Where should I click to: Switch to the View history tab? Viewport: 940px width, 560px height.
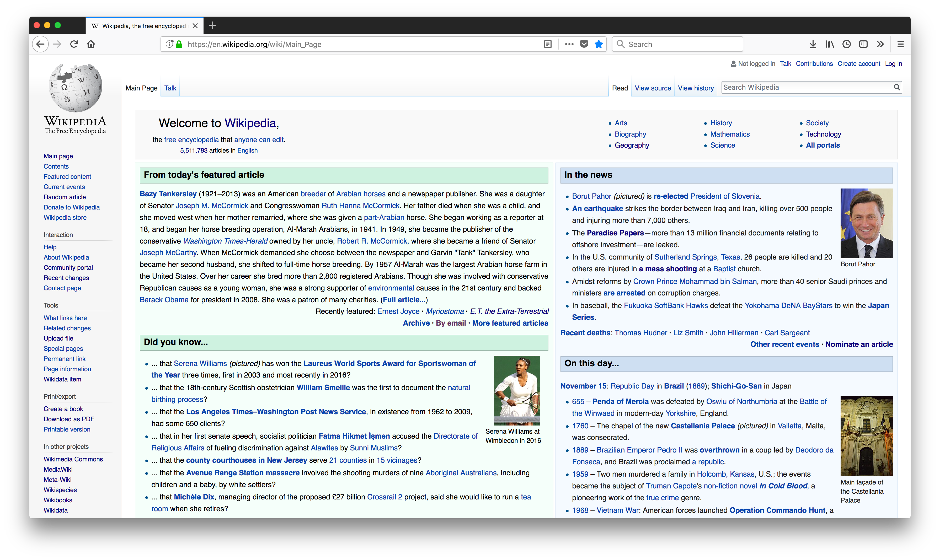pos(695,88)
